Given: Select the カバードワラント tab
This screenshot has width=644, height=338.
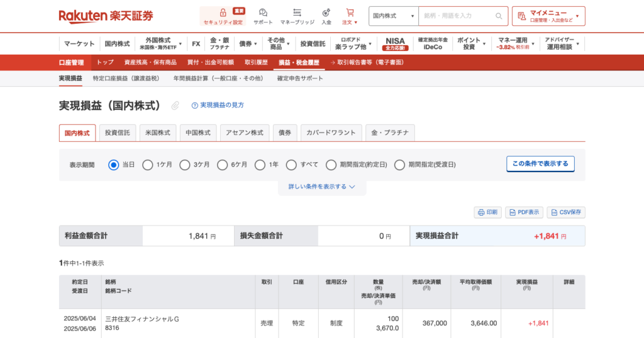Looking at the screenshot, I should coord(331,133).
